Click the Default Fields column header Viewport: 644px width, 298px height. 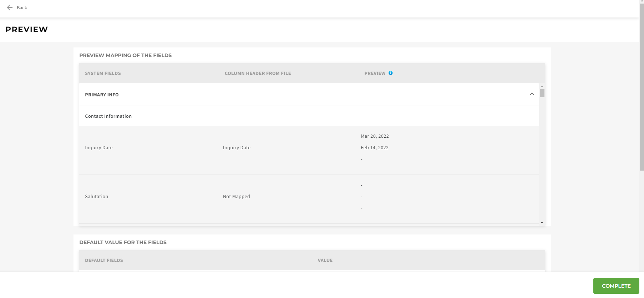click(104, 261)
